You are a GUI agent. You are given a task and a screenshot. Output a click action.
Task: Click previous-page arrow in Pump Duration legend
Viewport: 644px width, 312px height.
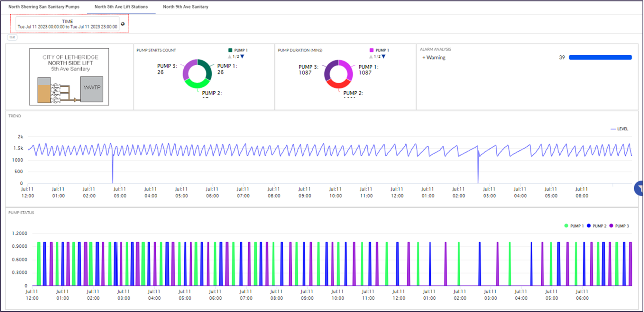tap(371, 57)
